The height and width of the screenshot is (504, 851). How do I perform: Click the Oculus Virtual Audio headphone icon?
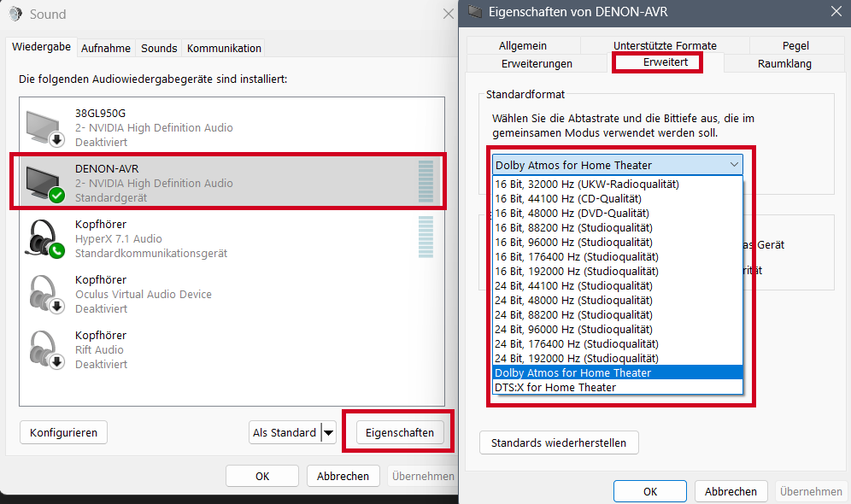click(x=45, y=295)
